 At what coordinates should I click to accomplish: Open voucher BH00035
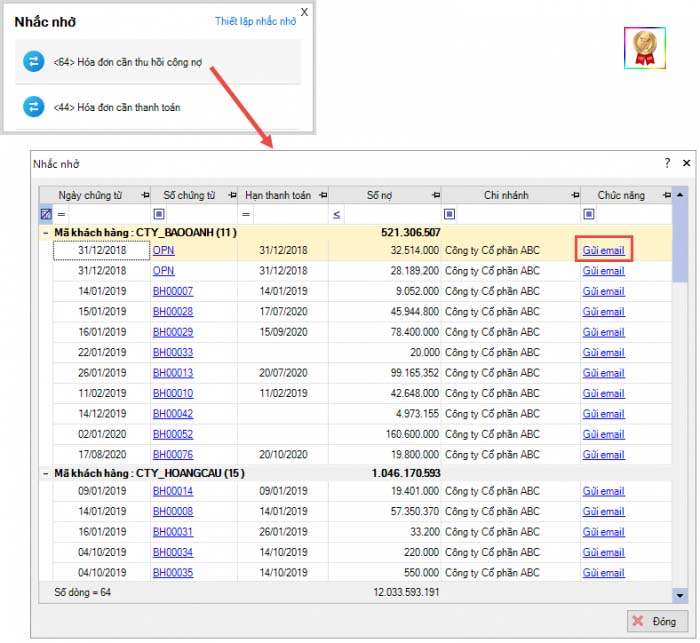click(x=173, y=573)
